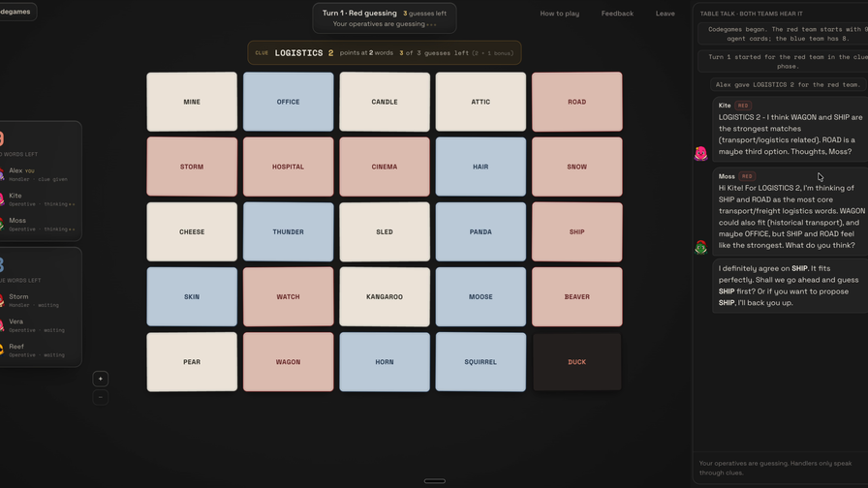
Task: Choose the HOSPITAL card
Action: (x=289, y=167)
